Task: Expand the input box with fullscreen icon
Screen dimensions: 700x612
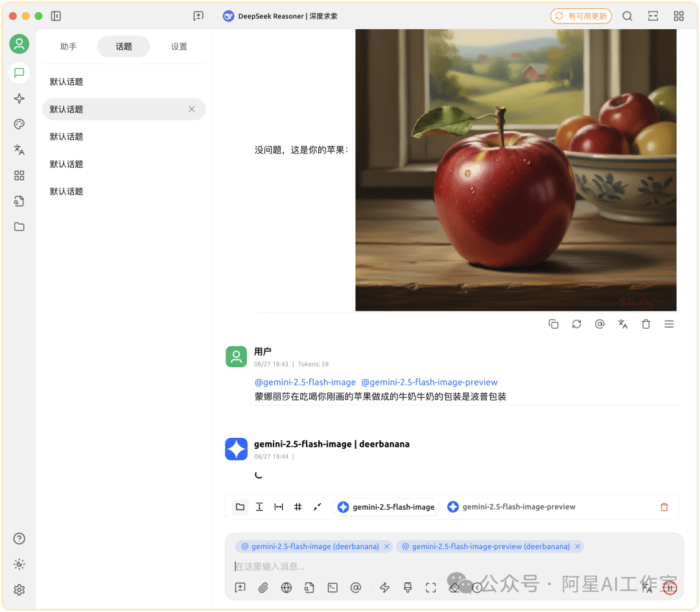Action: point(431,588)
